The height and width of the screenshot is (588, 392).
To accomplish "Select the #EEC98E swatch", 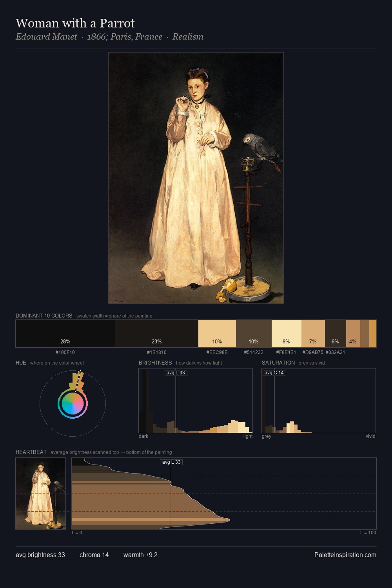I will pos(217,334).
